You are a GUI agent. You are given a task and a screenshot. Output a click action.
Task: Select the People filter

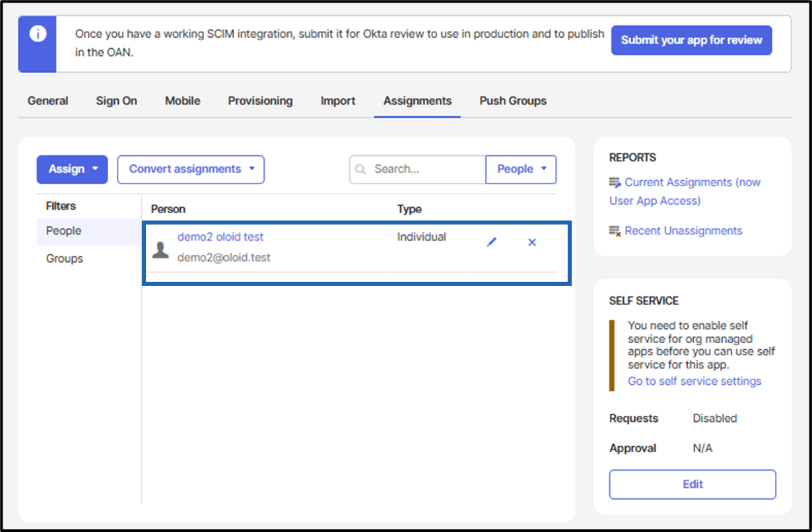tap(88, 231)
